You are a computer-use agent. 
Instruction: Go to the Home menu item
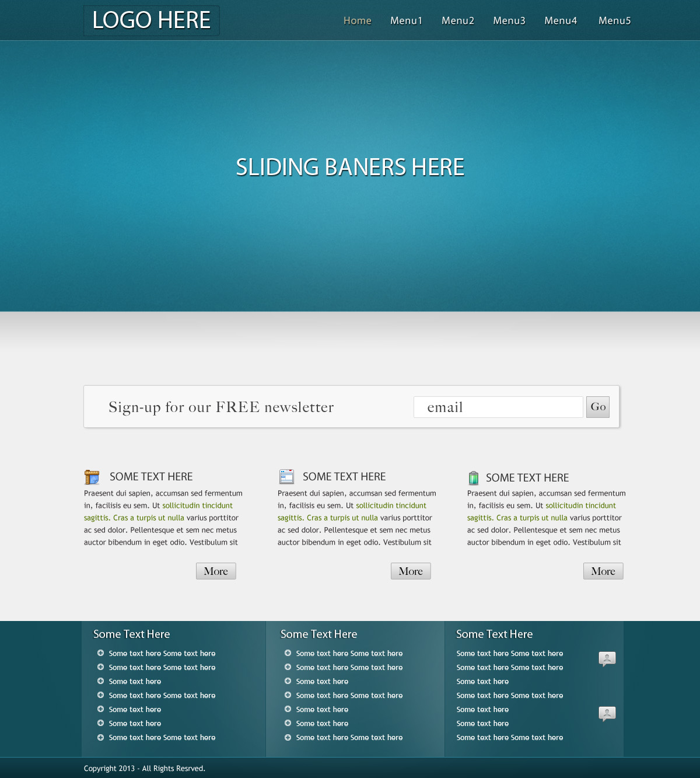point(358,20)
